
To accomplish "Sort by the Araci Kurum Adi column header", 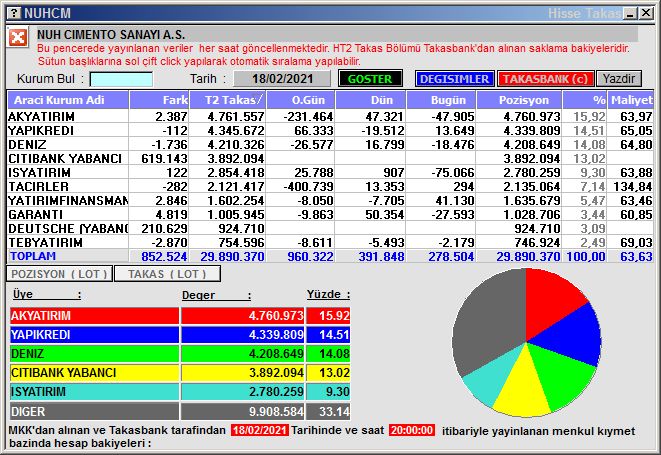I will click(68, 100).
